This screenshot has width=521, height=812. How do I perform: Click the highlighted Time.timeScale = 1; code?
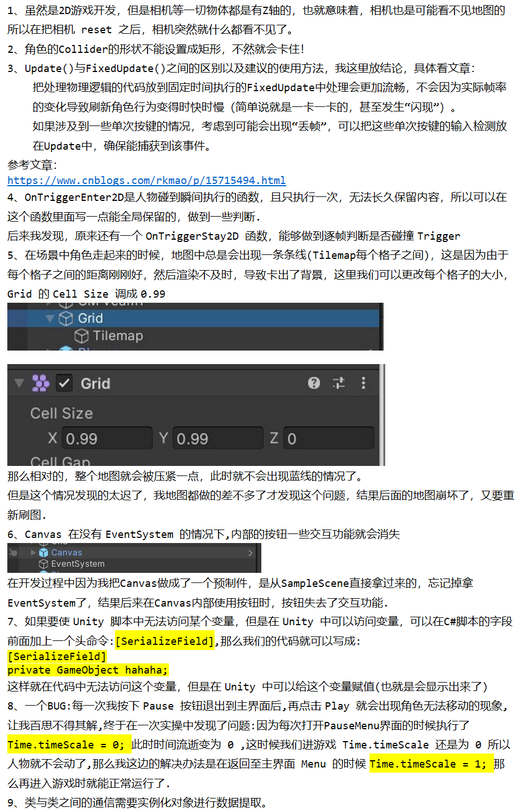point(431,764)
